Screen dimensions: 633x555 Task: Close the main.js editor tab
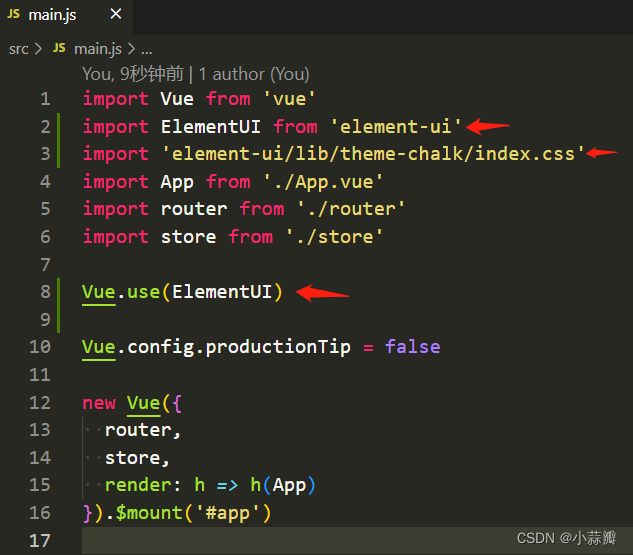point(116,14)
